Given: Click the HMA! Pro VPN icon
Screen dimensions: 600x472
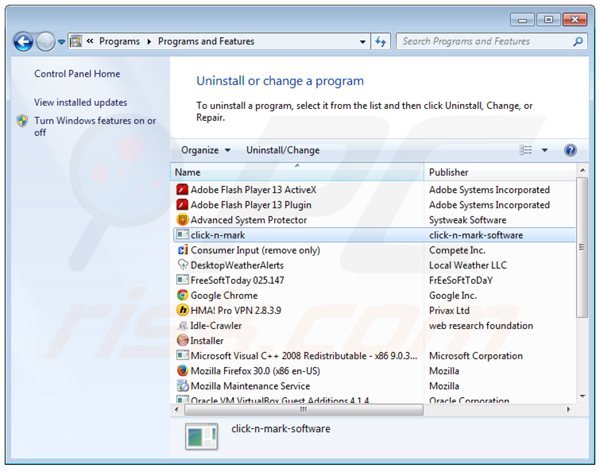Looking at the screenshot, I should [183, 310].
